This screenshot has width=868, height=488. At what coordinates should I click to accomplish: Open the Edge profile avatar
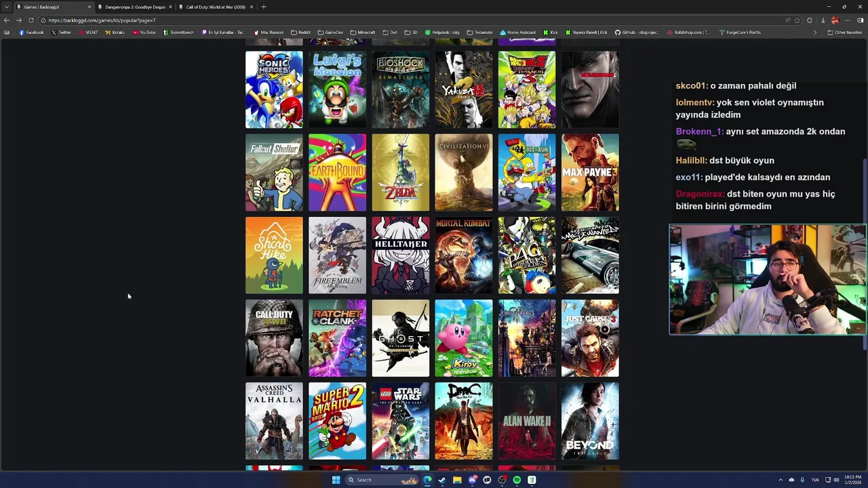pos(835,20)
